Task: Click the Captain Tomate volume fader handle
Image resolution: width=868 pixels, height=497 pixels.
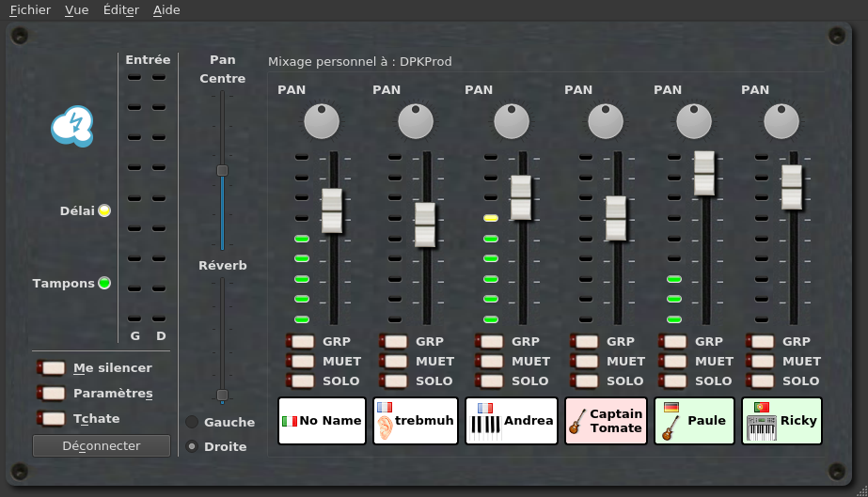Action: click(616, 218)
